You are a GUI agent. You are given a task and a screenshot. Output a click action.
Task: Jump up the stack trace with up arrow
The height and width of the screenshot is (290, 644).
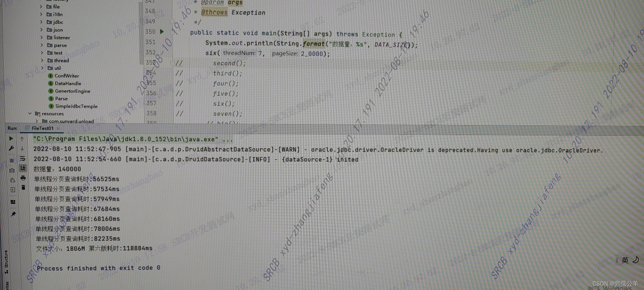tap(22, 139)
